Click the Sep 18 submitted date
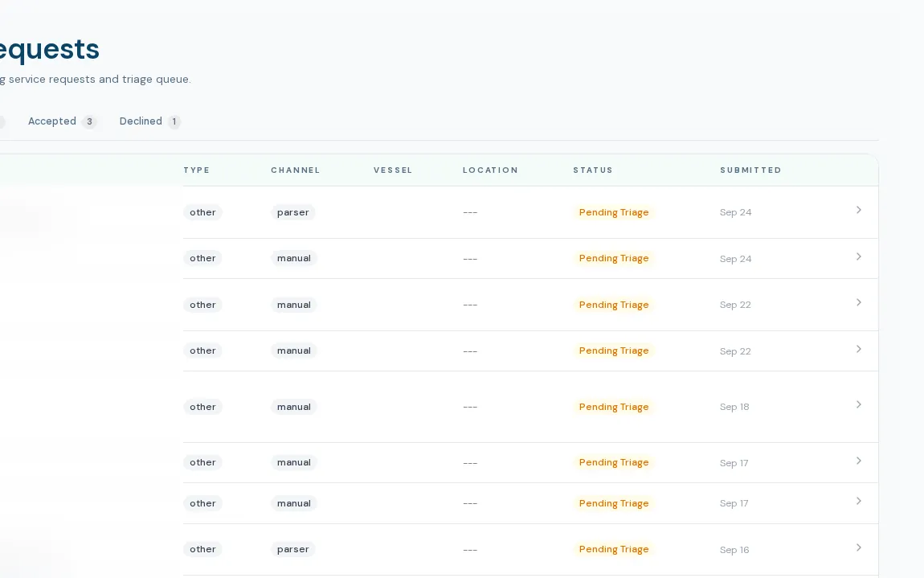 click(x=734, y=407)
